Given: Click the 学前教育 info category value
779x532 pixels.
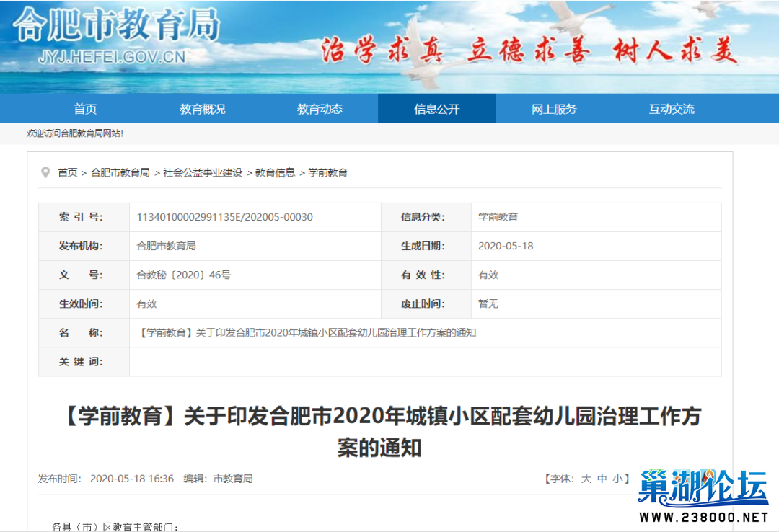Looking at the screenshot, I should pos(498,217).
